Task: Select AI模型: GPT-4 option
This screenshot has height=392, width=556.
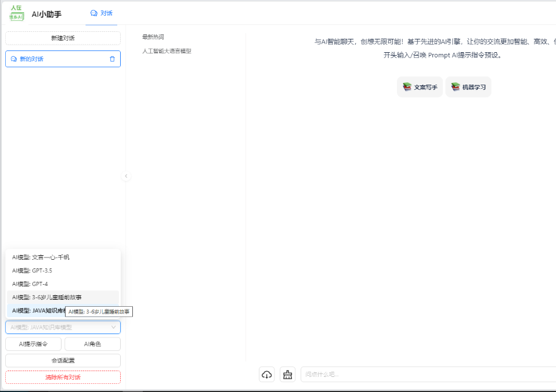Action: pyautogui.click(x=30, y=284)
